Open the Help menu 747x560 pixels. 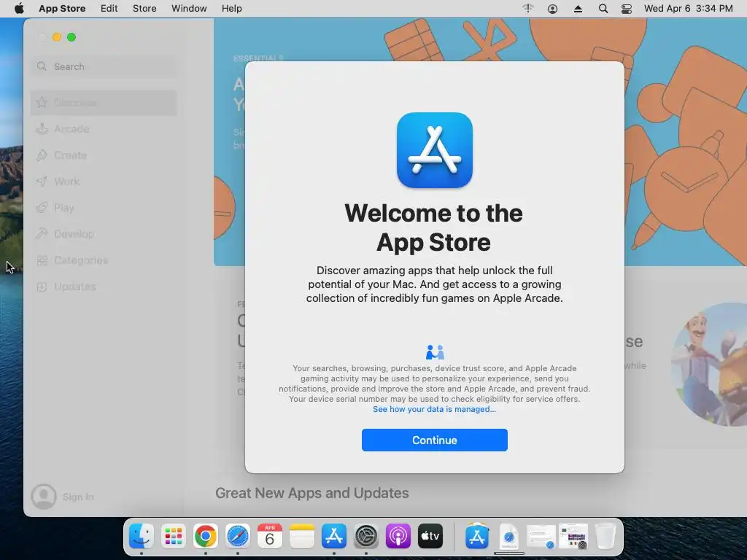click(x=231, y=9)
